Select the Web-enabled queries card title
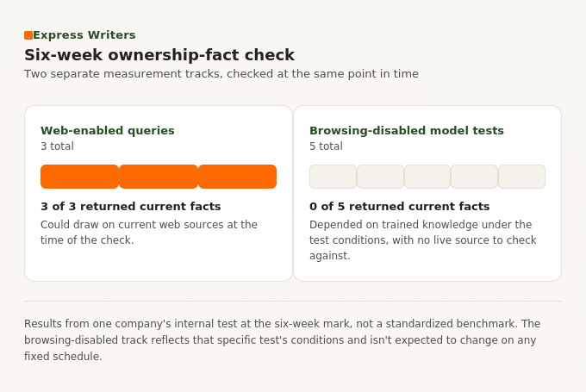This screenshot has height=392, width=586. coord(108,130)
